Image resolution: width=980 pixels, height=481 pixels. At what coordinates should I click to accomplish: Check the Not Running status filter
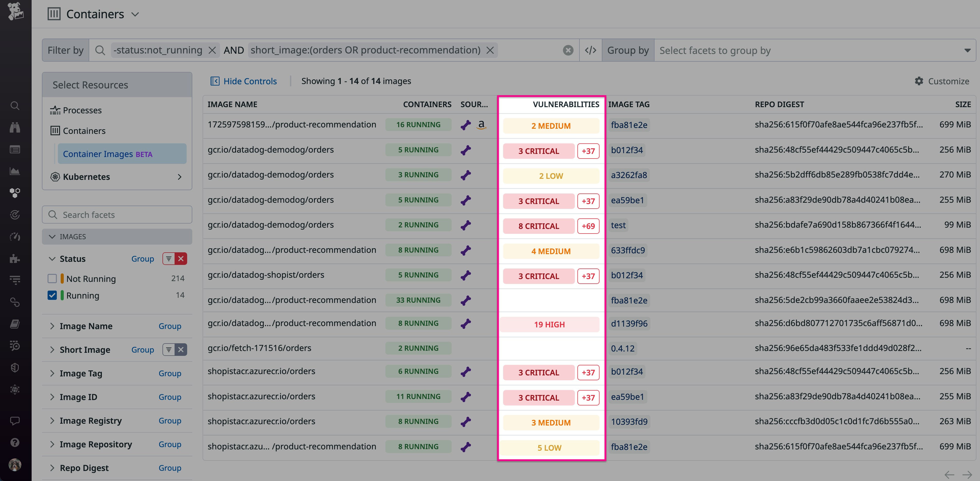pyautogui.click(x=52, y=278)
